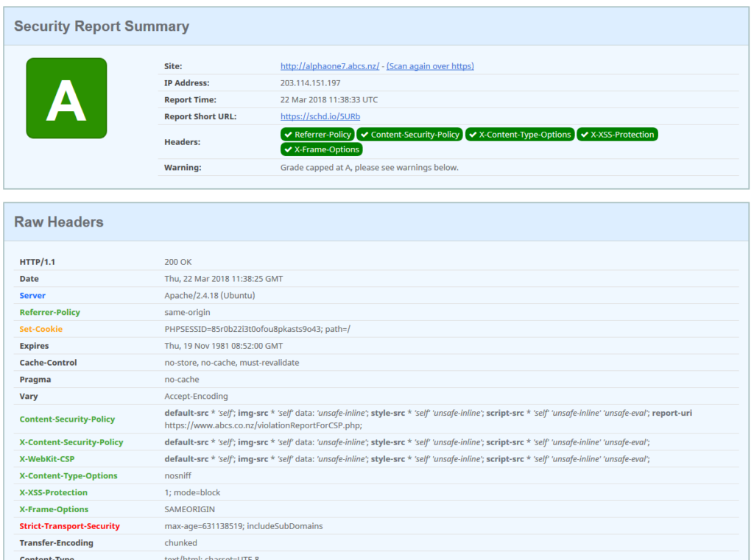Viewport: 754px width, 560px height.
Task: Click the violationReportForCSP.php report-uri text
Action: tap(263, 425)
